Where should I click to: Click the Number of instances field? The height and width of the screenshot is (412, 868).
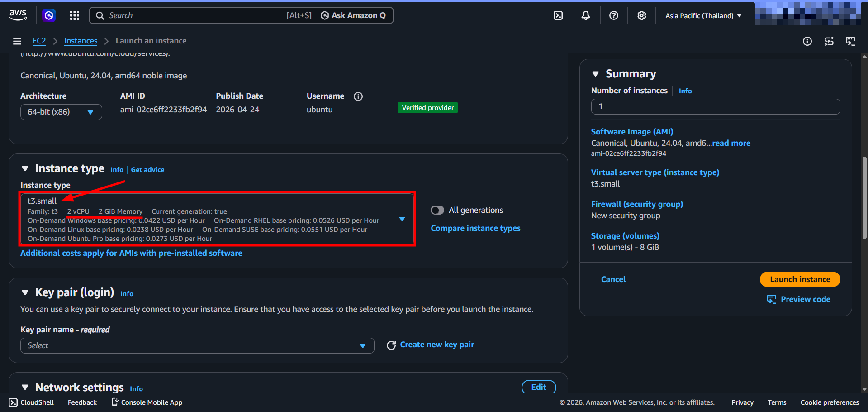click(716, 106)
